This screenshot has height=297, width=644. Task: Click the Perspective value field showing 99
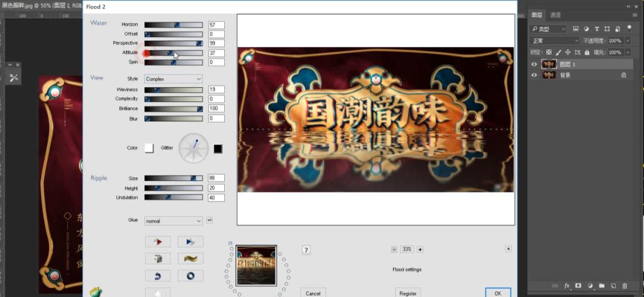click(x=216, y=43)
